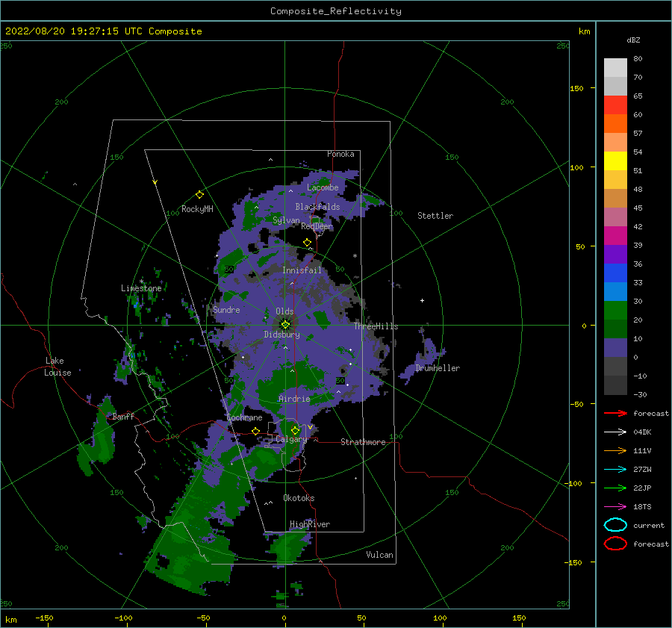Click the yellow diamond marker by RockyMH
Image resolution: width=672 pixels, height=628 pixels.
(199, 195)
